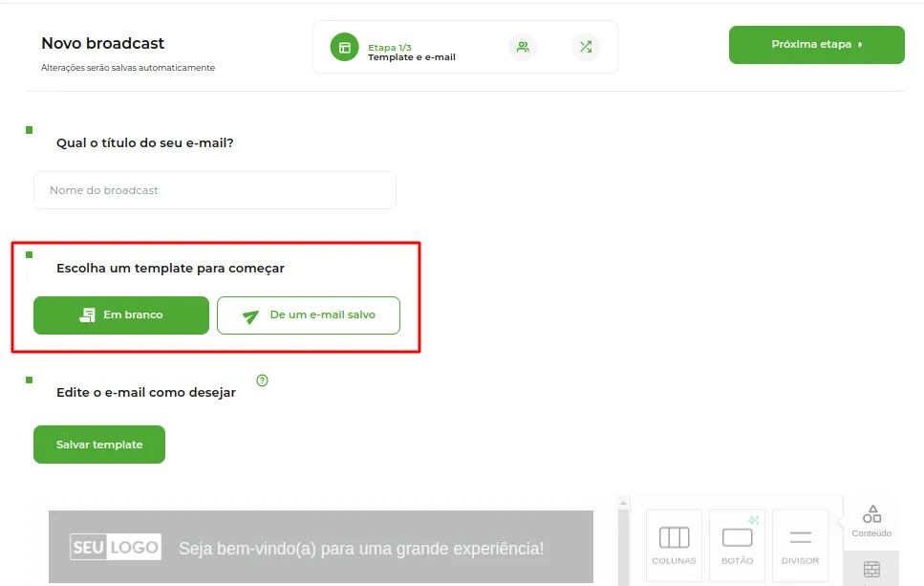This screenshot has width=924, height=586.
Task: Select the Botão content block
Action: 738,545
